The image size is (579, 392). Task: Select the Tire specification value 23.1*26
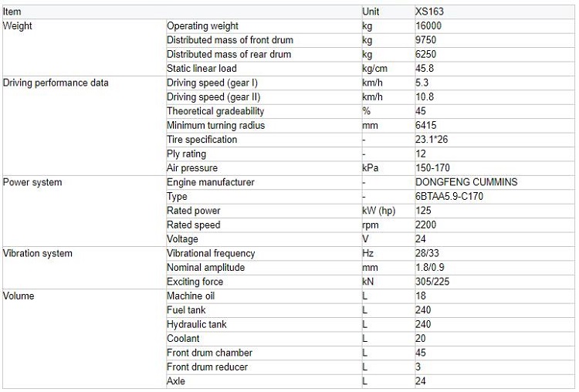pos(432,140)
